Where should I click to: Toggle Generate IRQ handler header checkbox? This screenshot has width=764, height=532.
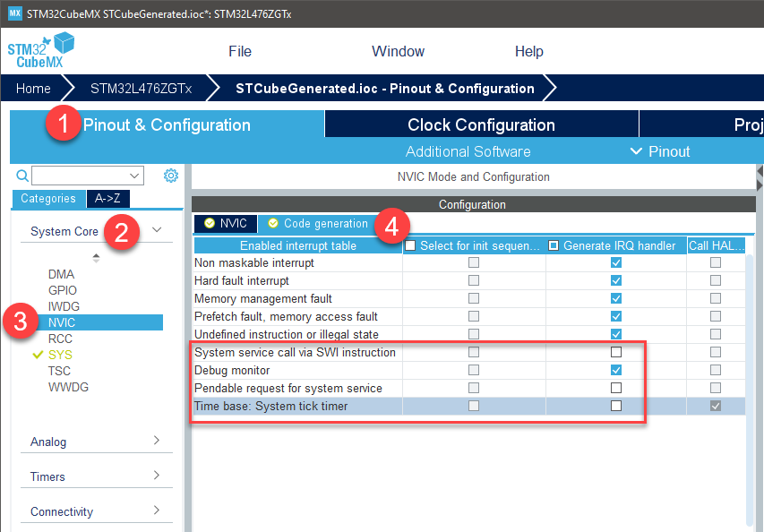(x=554, y=245)
